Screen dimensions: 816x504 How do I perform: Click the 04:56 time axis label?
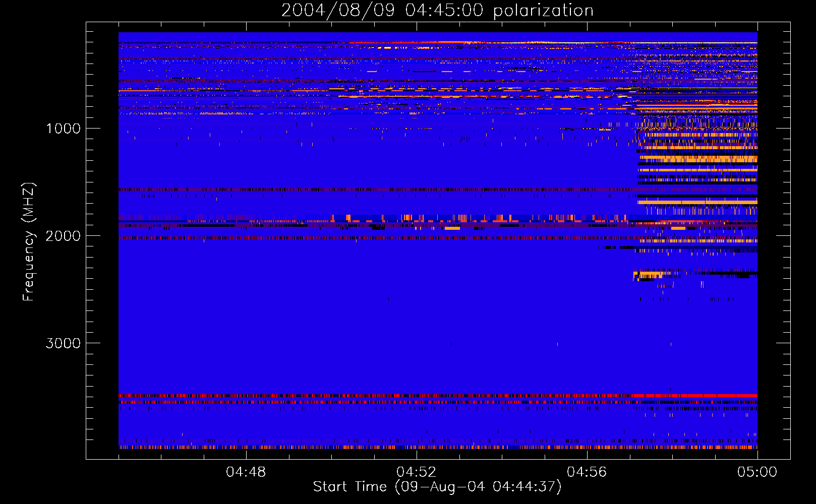tap(587, 472)
